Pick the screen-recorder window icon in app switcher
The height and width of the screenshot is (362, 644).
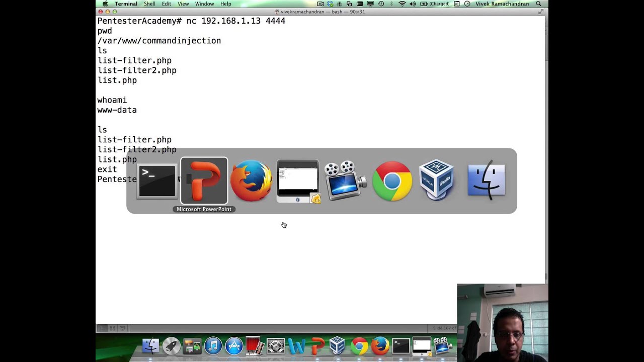pyautogui.click(x=298, y=182)
